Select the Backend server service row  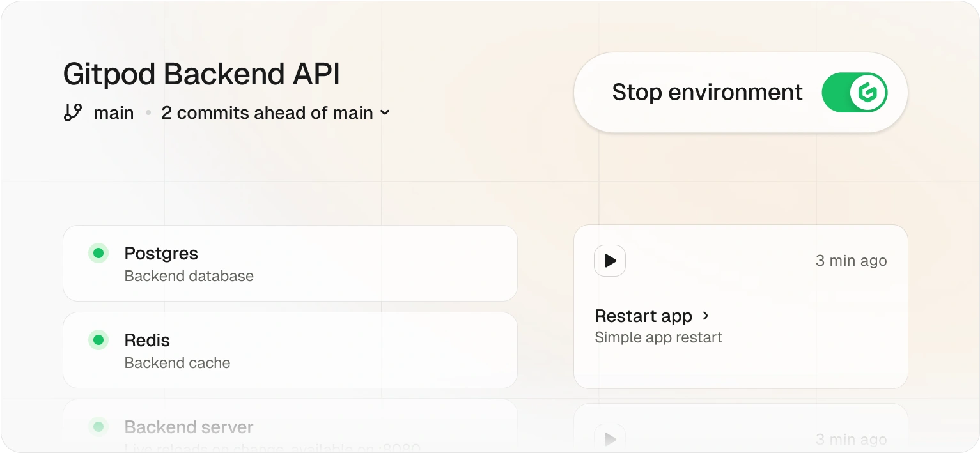[290, 426]
